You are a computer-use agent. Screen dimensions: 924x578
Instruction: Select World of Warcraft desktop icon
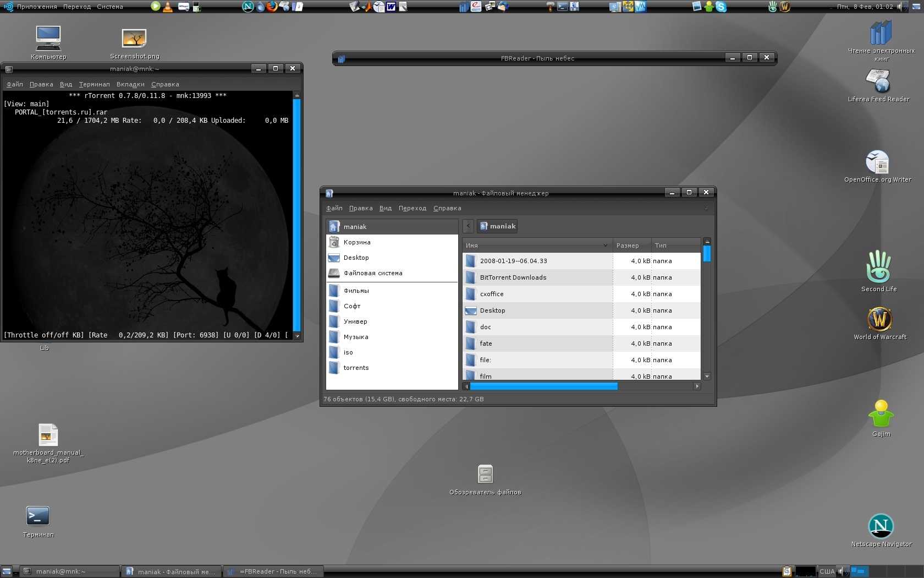(879, 319)
